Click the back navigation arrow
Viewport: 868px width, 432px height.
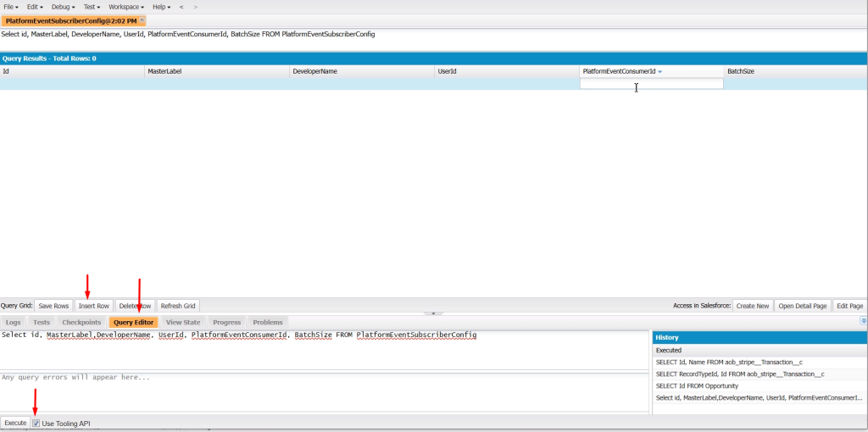[181, 7]
